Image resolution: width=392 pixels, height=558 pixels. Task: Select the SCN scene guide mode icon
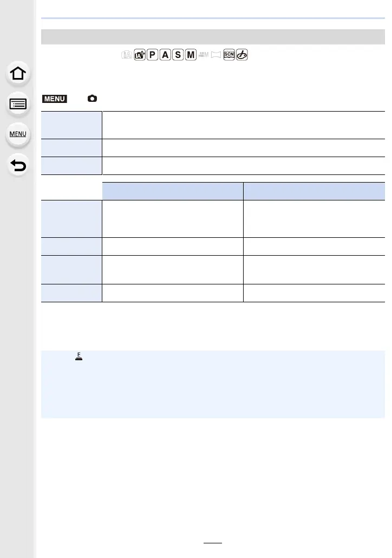229,55
